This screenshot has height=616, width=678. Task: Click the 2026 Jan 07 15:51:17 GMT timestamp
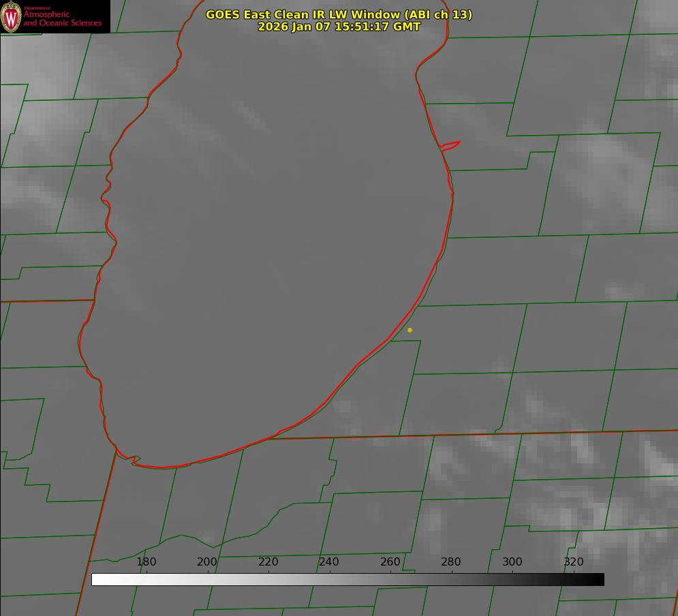(x=339, y=27)
